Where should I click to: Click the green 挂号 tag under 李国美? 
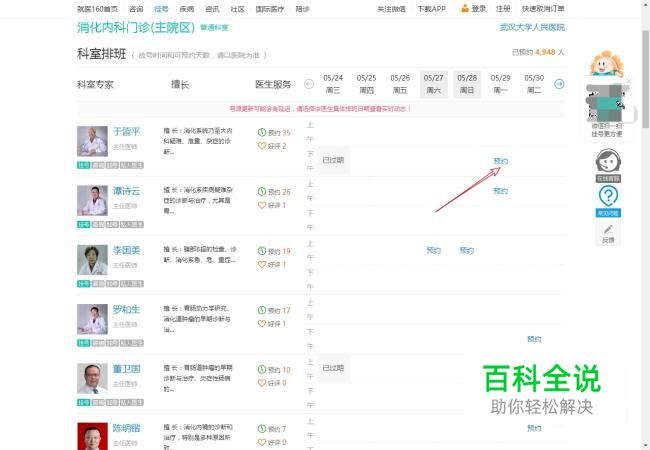pyautogui.click(x=83, y=284)
